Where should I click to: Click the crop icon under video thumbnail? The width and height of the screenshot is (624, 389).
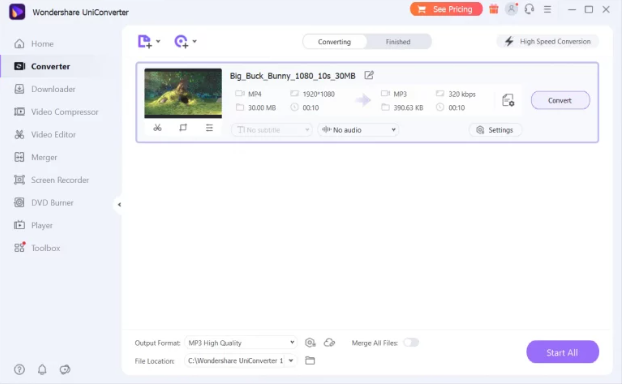[183, 128]
